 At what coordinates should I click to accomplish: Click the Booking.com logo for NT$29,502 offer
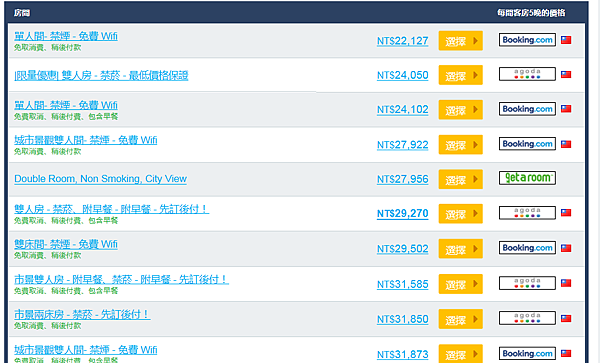point(527,248)
